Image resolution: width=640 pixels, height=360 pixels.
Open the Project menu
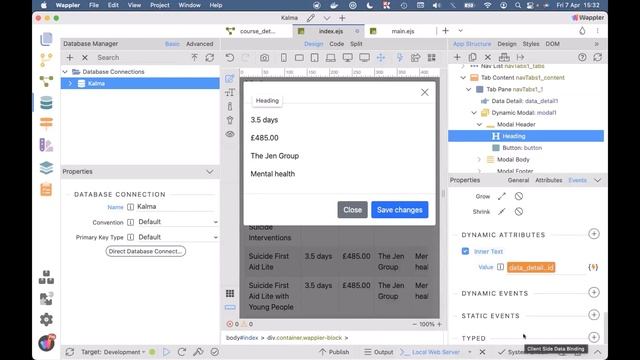pyautogui.click(x=160, y=5)
